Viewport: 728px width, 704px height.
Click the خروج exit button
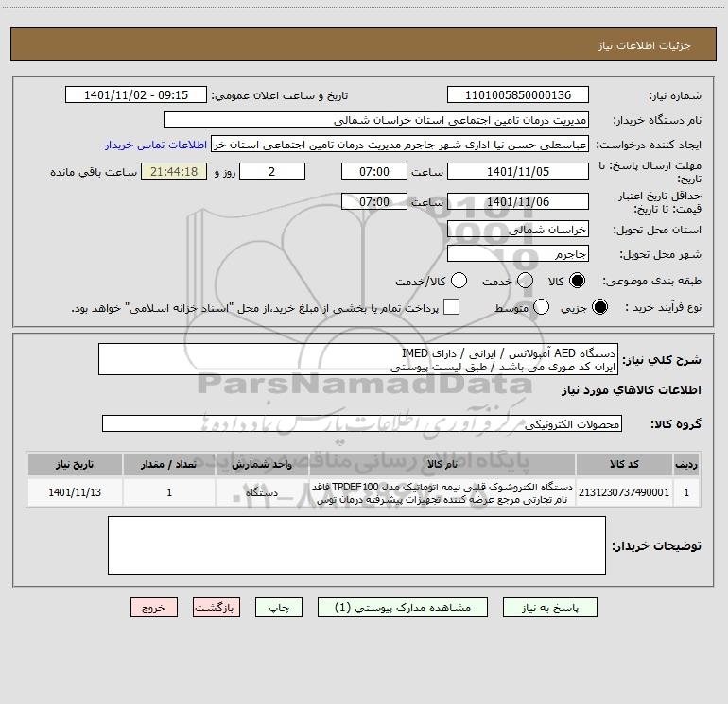click(154, 608)
